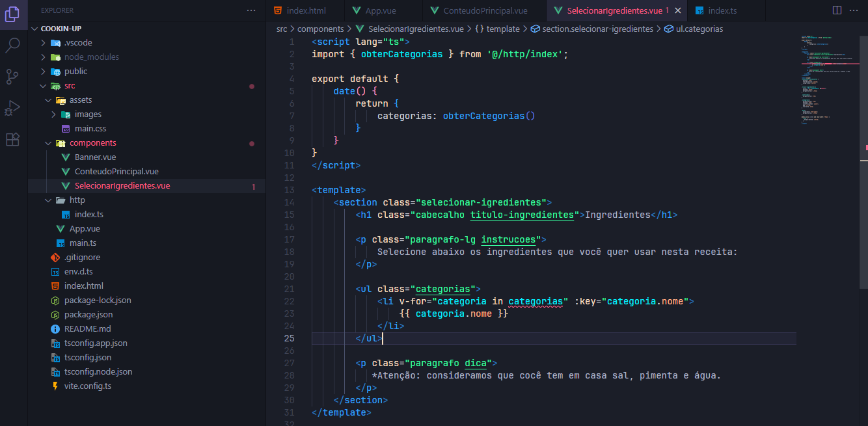868x426 pixels.
Task: Click the template breadcrumb segment
Action: pos(497,29)
